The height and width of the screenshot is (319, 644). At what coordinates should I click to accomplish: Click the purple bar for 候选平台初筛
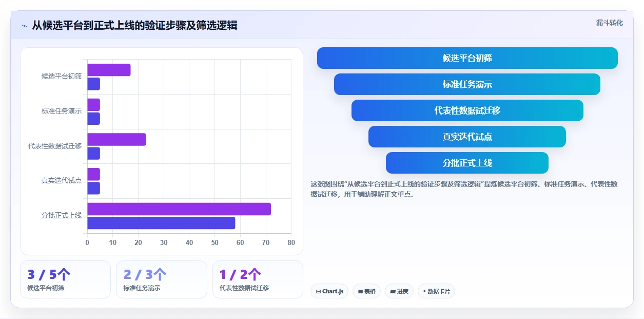point(109,70)
